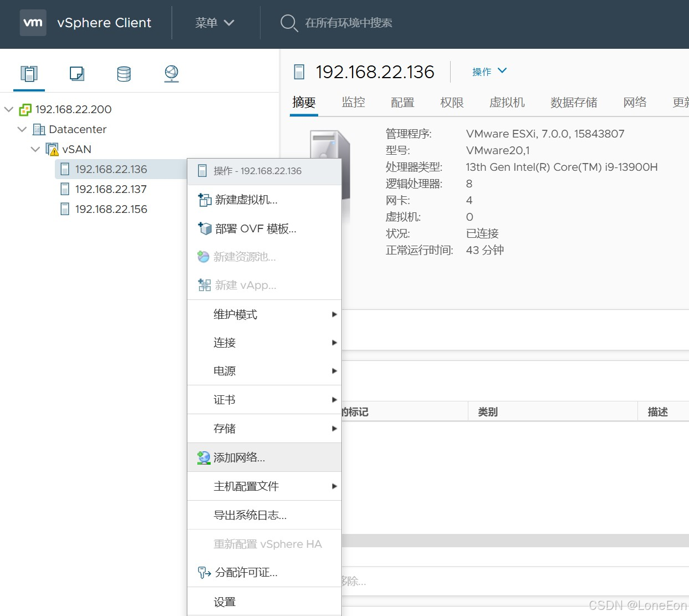689x616 pixels.
Task: Select 导出系统日志 menu entry
Action: pos(264,515)
